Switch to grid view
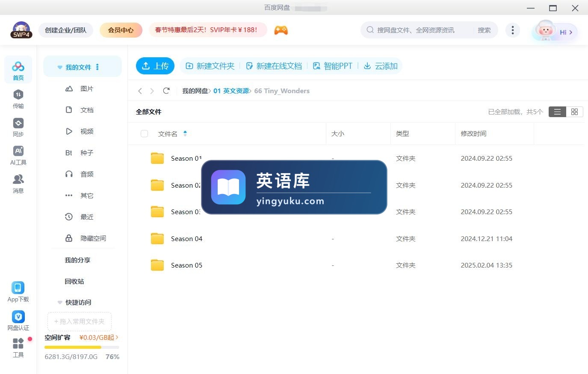Image resolution: width=588 pixels, height=374 pixels. [574, 112]
